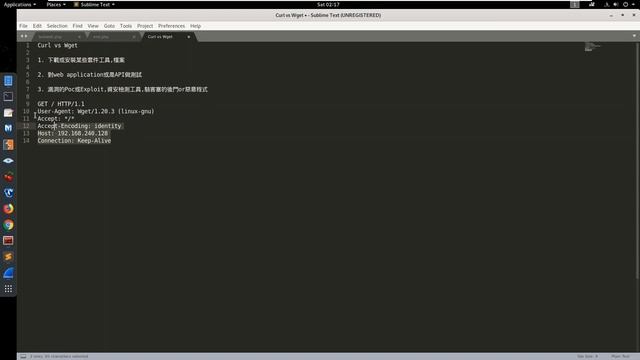Open the File menu
The width and height of the screenshot is (640, 360).
click(x=23, y=26)
